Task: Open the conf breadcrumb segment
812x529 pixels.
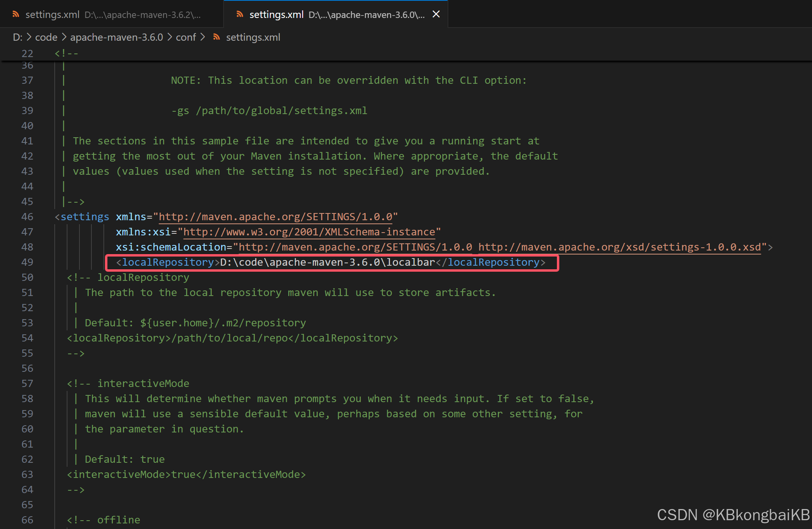Action: (x=186, y=37)
